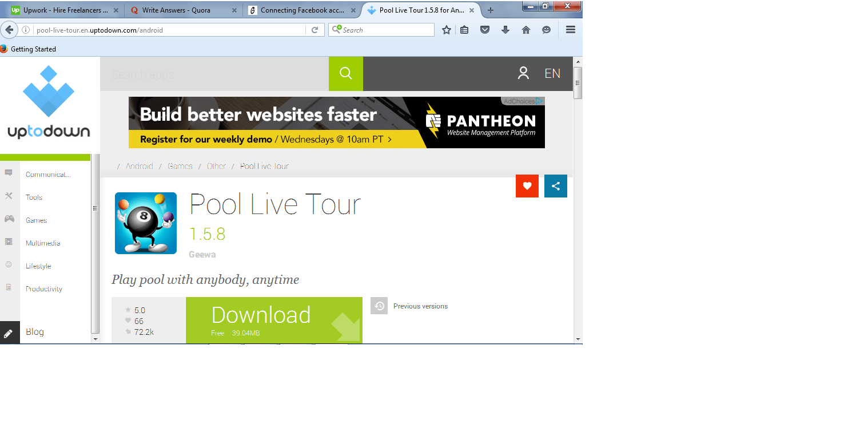Image resolution: width=868 pixels, height=435 pixels.
Task: Open the user account icon
Action: [523, 73]
